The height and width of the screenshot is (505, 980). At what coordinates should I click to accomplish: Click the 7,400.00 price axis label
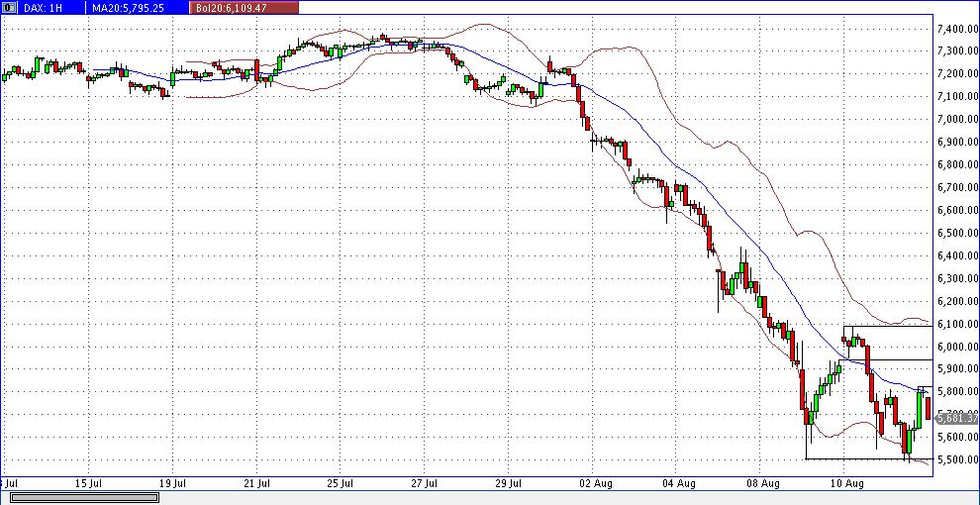coord(957,29)
